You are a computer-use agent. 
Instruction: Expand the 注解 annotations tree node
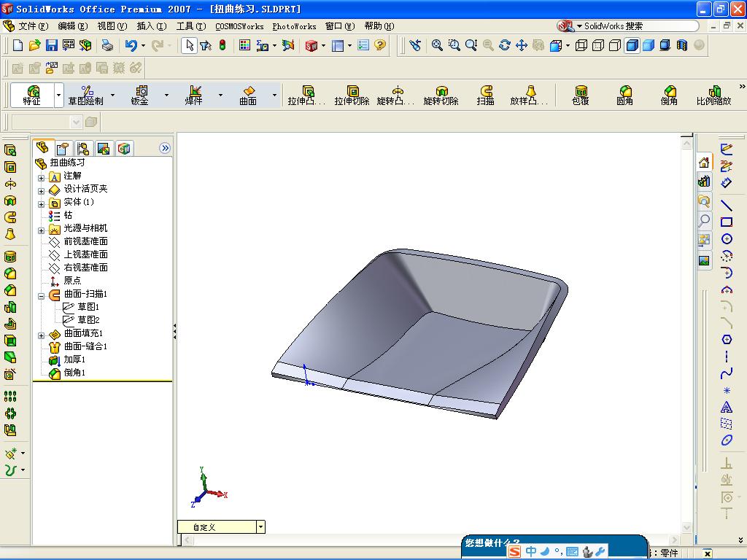pos(42,178)
